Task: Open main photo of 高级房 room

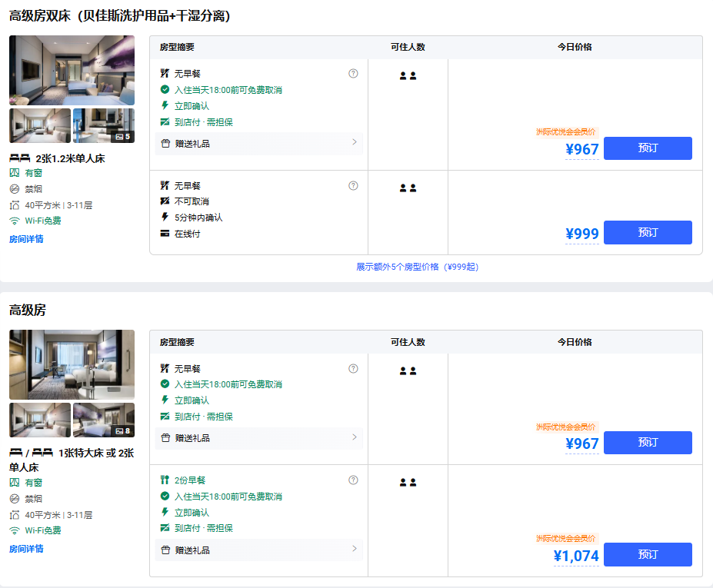Action: pyautogui.click(x=72, y=364)
